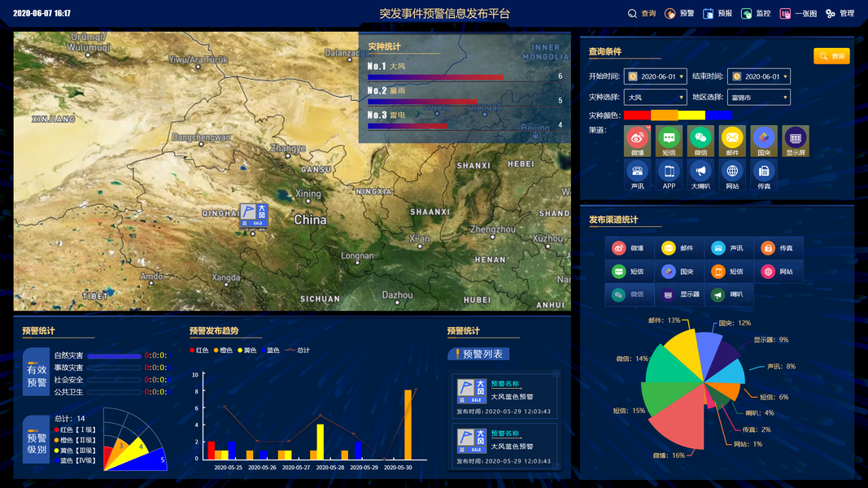This screenshot has height=488, width=868.
Task: Click the No.3 雷电 bar in 灾种统计
Action: (408, 126)
